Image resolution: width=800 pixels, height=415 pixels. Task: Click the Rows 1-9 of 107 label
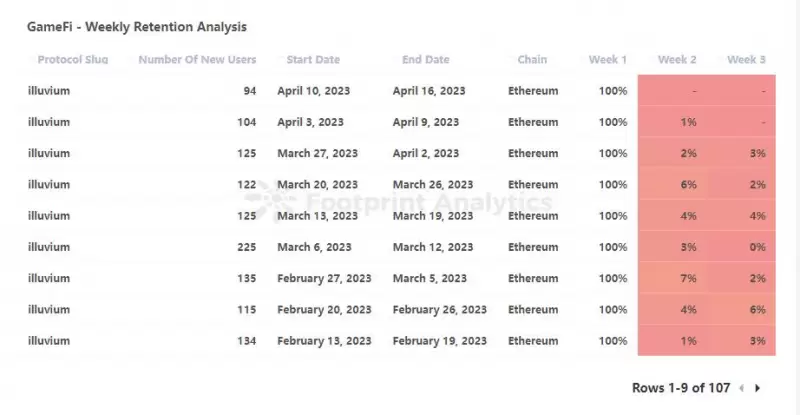click(681, 388)
